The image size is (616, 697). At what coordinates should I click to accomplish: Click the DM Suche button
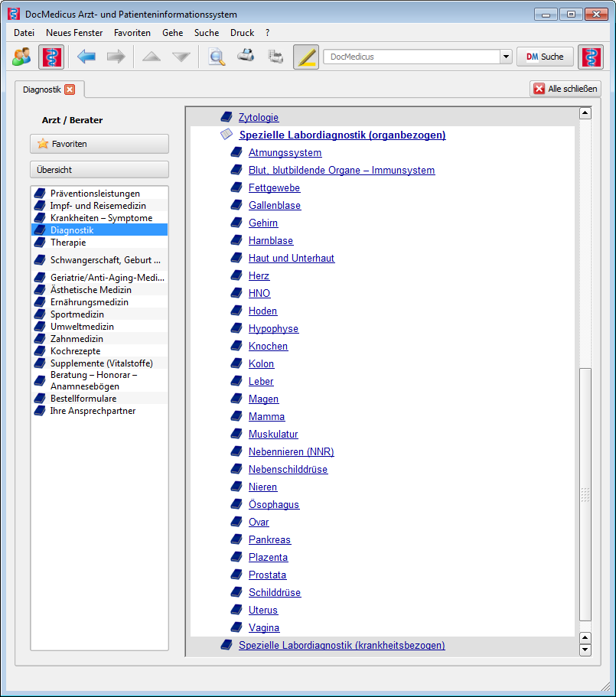click(x=545, y=57)
